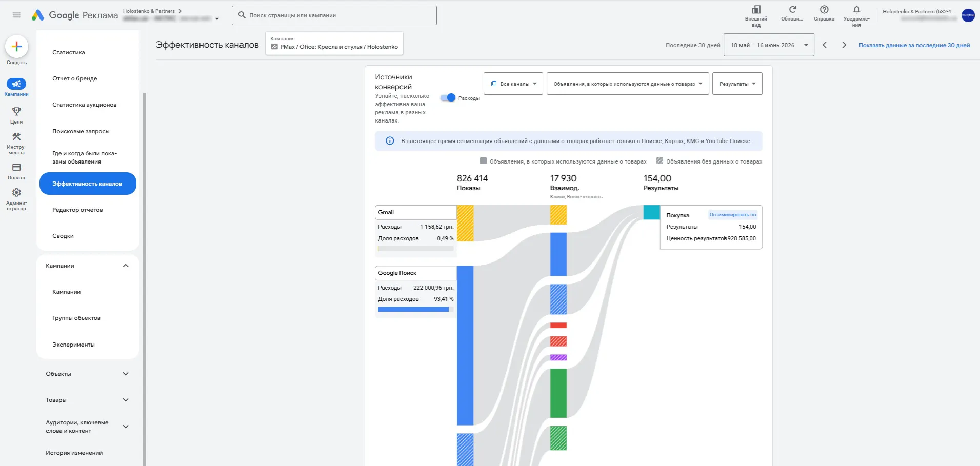Image resolution: width=980 pixels, height=466 pixels.
Task: Open the Кампании submenu item
Action: point(67,292)
